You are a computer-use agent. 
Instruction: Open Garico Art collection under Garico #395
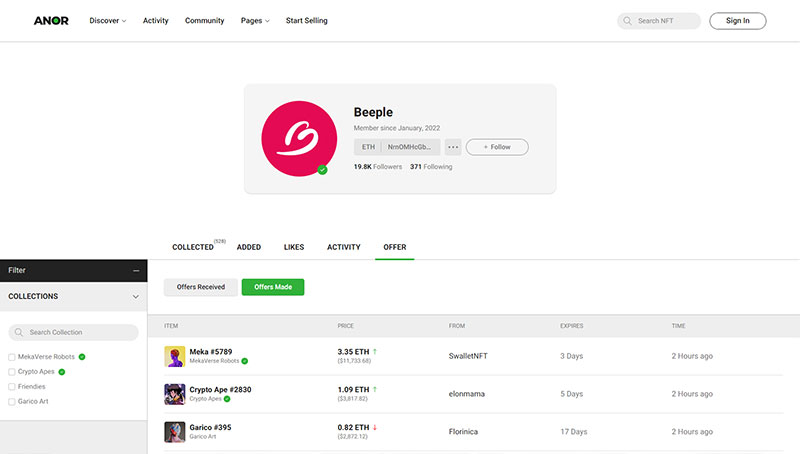tap(203, 437)
